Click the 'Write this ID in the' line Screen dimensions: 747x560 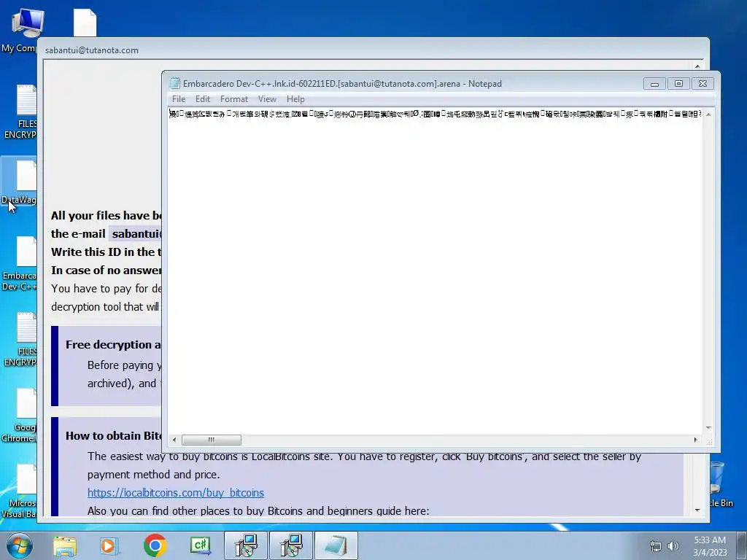point(107,252)
